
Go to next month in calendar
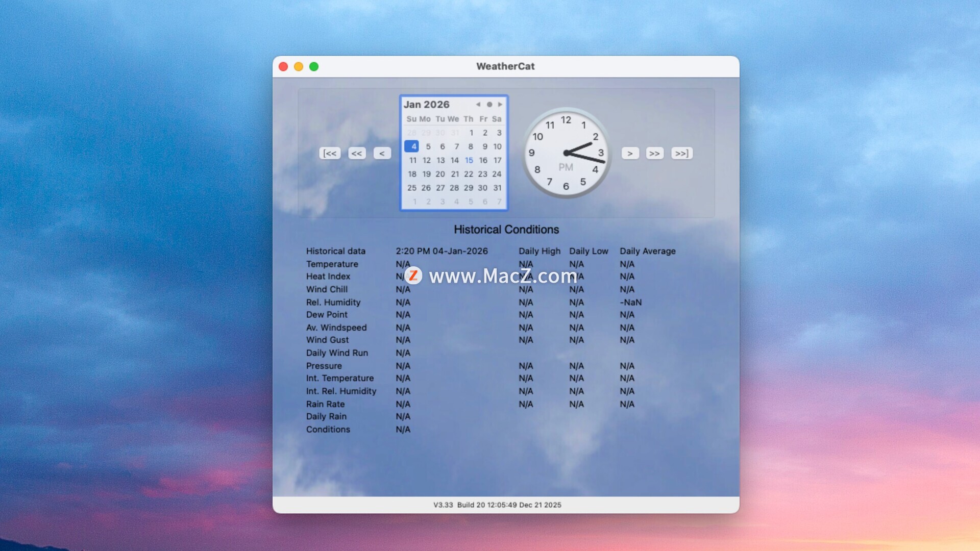[x=500, y=105]
